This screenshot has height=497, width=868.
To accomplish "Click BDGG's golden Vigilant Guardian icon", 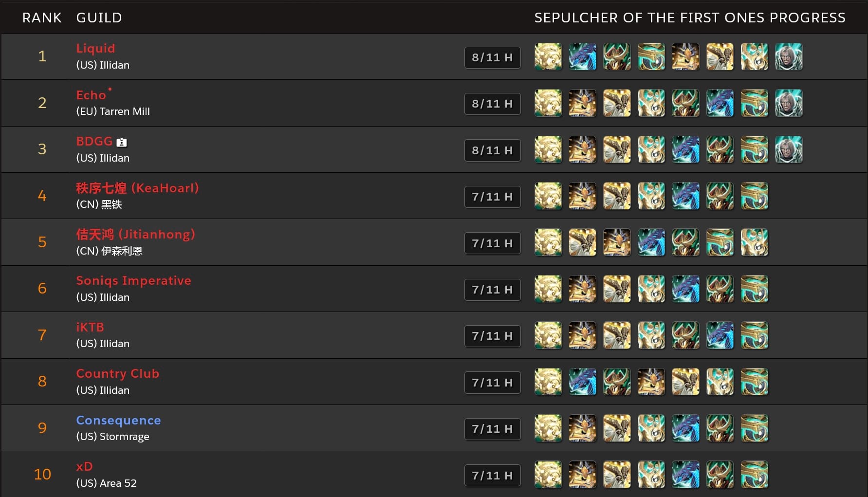I will pos(548,149).
